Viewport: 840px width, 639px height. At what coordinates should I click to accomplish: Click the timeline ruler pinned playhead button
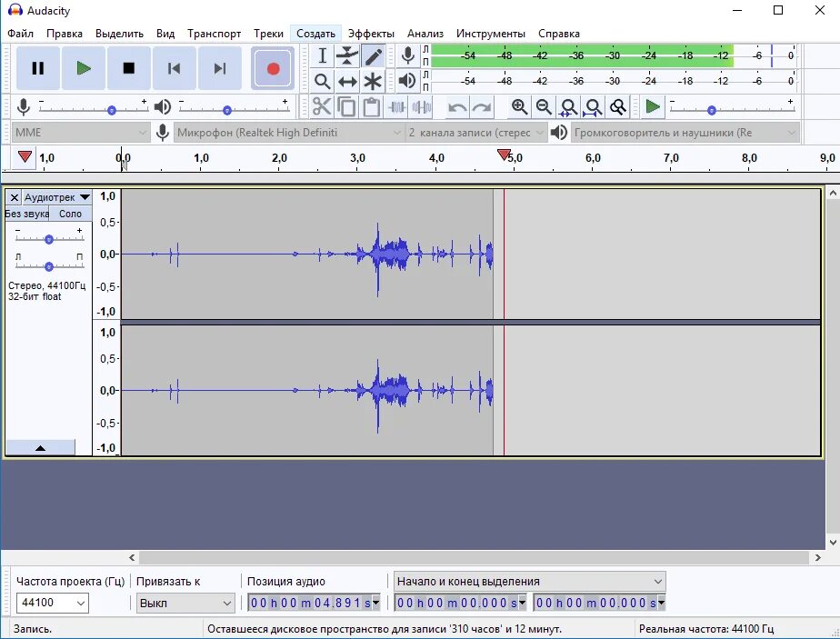coord(25,157)
